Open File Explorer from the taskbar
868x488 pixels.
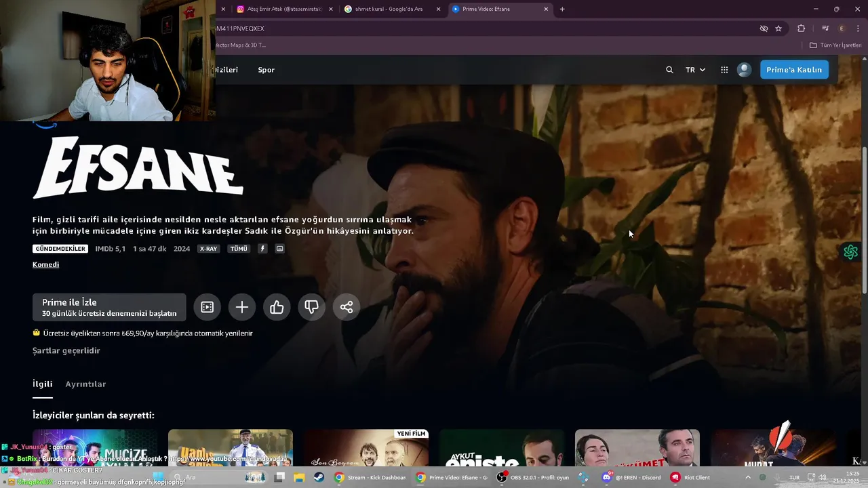299,477
